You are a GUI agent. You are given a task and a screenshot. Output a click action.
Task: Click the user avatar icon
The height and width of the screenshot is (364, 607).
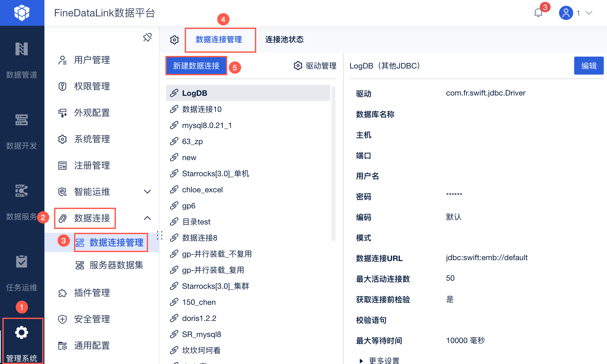566,13
